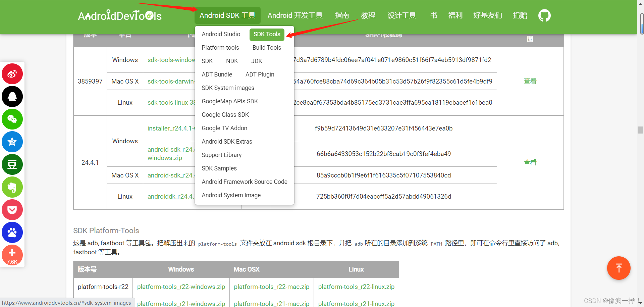Screen dimensions: 644x307
Task: Choose Android System Image entry
Action: tap(231, 195)
